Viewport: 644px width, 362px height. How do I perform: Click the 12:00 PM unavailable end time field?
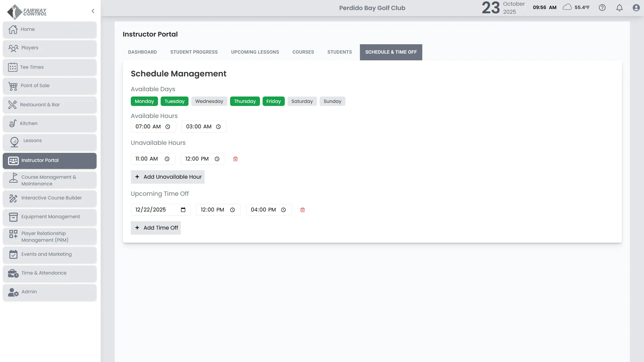click(197, 159)
